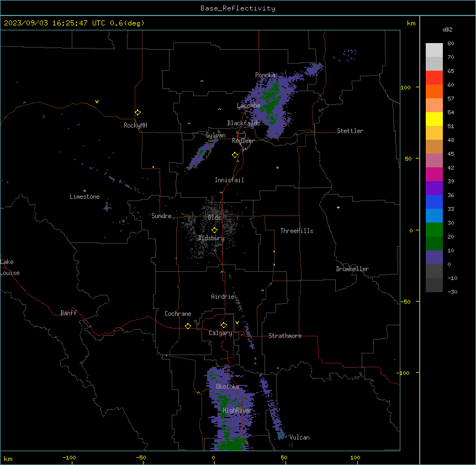Pick the bright yellow 51–54 dBZ swatch
This screenshot has height=465, width=476.
coord(434,119)
